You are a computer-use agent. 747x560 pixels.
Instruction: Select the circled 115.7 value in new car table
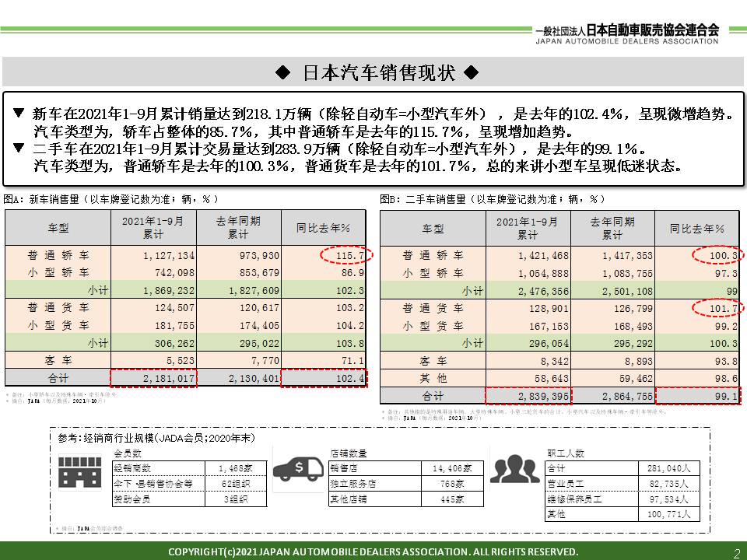[x=346, y=255]
